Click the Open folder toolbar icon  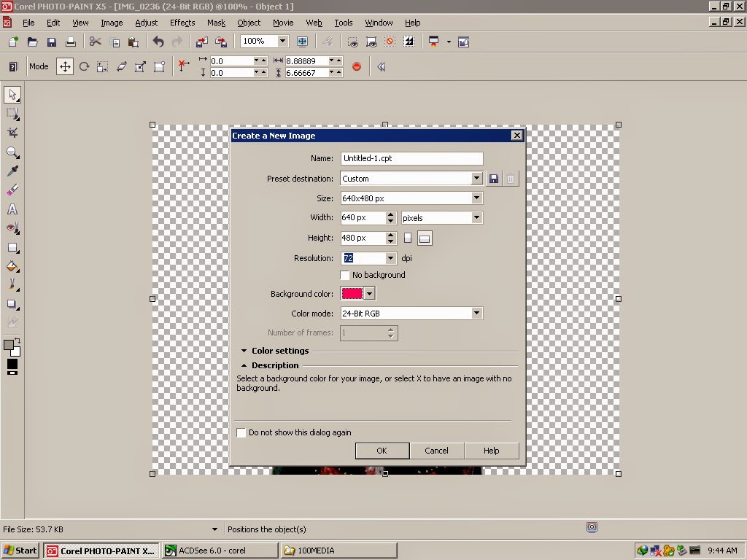pyautogui.click(x=32, y=42)
